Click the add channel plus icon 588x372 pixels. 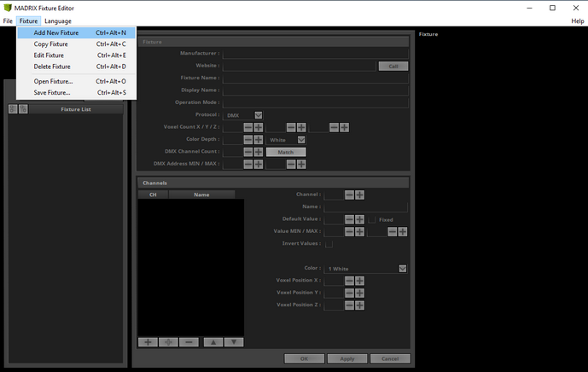click(148, 342)
